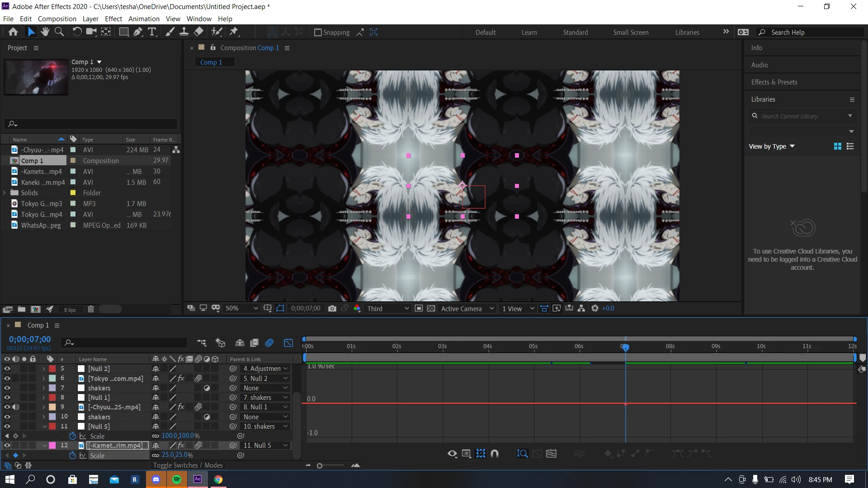Enable the Snapping checkbox
Viewport: 868px width, 488px height.
(x=318, y=33)
